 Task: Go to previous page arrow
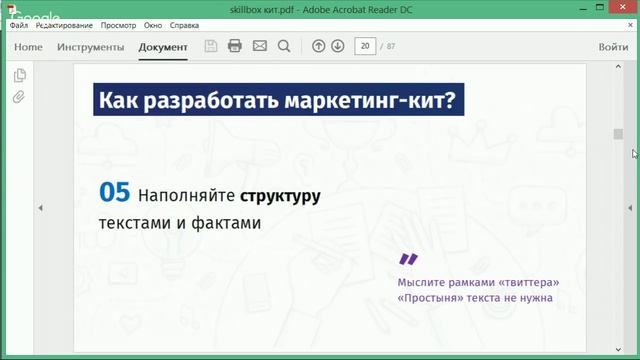[318, 46]
